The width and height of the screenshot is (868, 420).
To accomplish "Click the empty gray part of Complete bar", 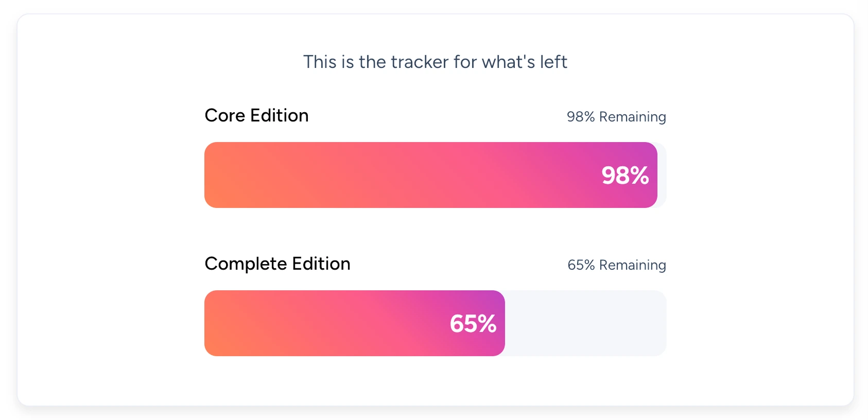I will coord(585,323).
